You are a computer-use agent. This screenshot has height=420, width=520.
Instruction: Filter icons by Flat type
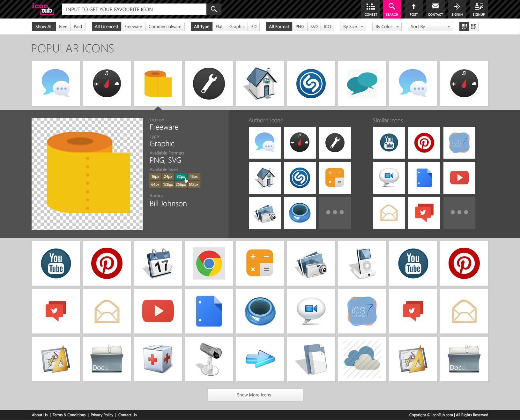coord(219,26)
